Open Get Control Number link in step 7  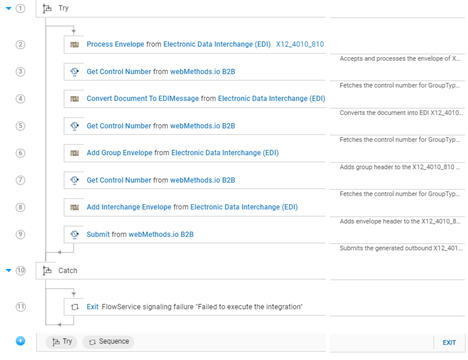point(119,180)
